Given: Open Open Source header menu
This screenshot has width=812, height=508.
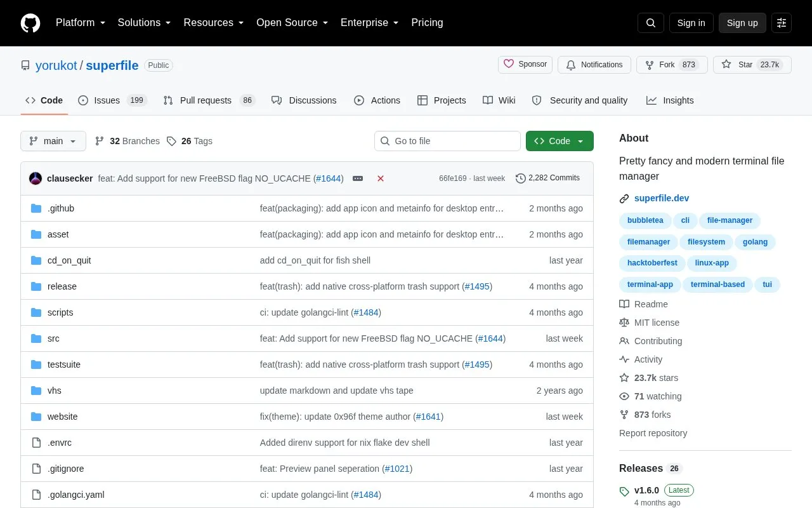Looking at the screenshot, I should (292, 23).
